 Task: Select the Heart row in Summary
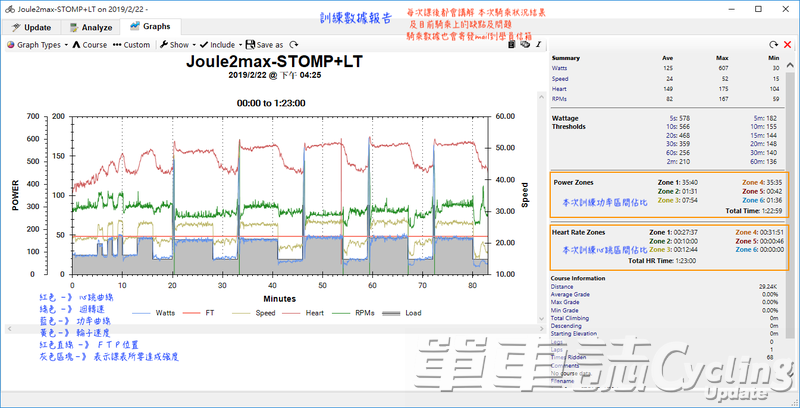(x=667, y=89)
